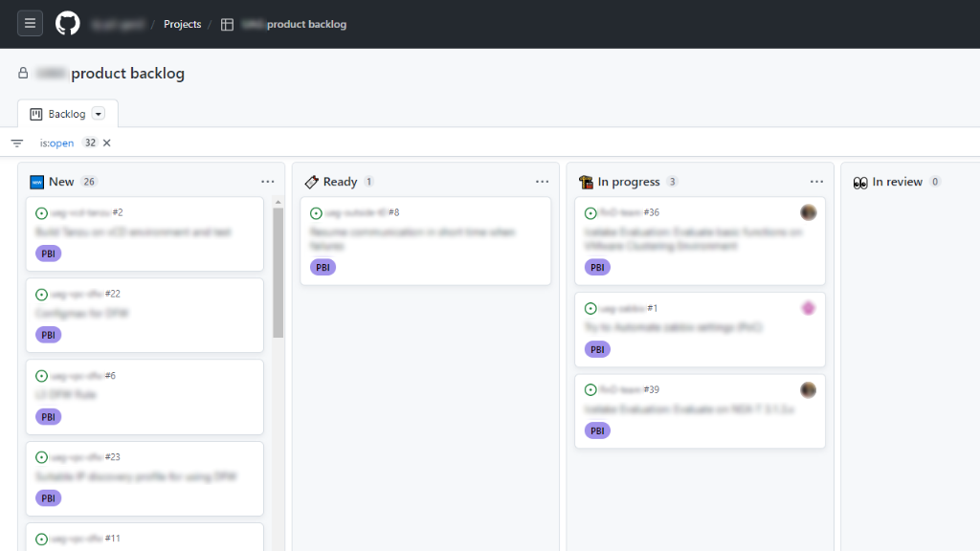Click the lock icon beside the project title

[22, 72]
